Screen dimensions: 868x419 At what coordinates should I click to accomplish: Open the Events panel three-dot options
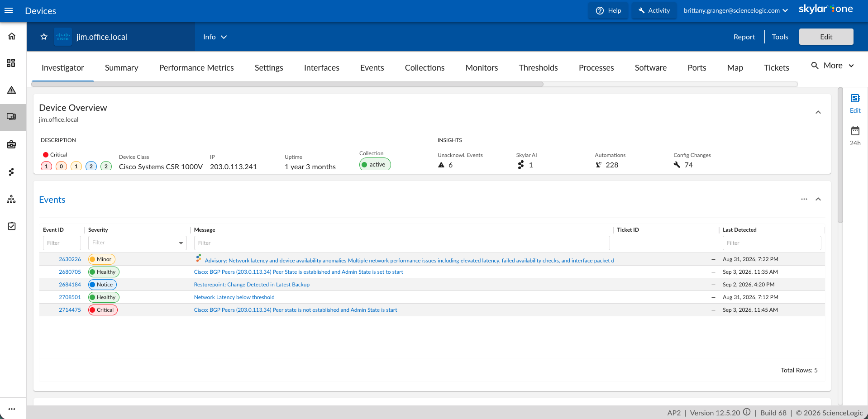pos(804,199)
